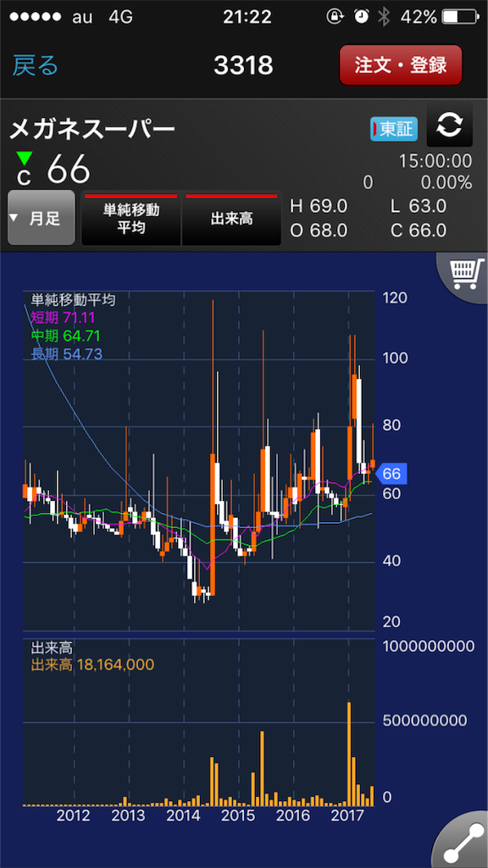
Task: Tap the 21:22 clock in status bar
Action: click(x=247, y=17)
